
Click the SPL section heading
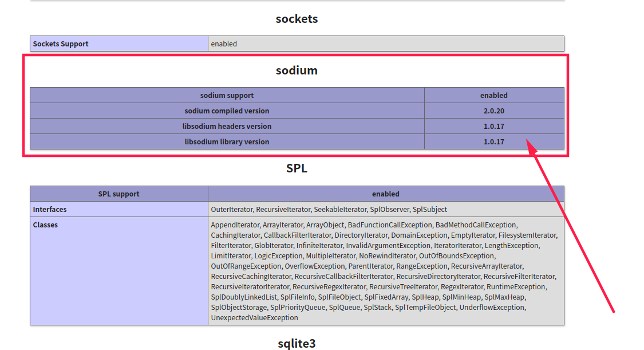click(296, 168)
